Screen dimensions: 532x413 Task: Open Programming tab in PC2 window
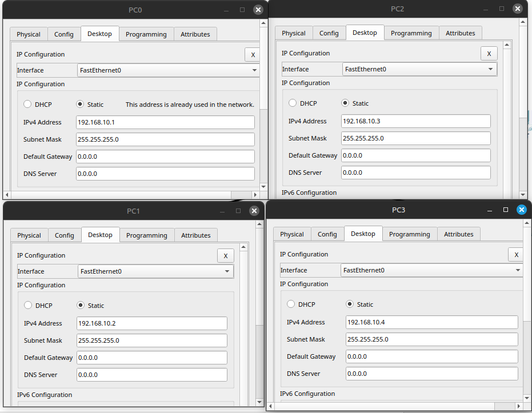(x=411, y=33)
